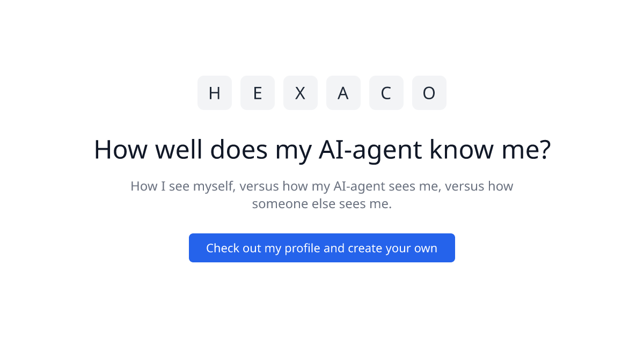Click "Check out my profile and create your own" button
This screenshot has width=644, height=338.
(322, 248)
